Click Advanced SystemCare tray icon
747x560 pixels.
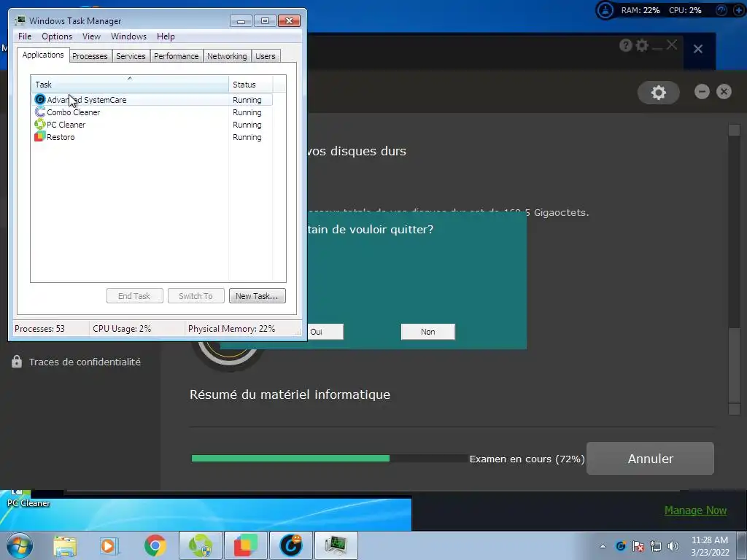(620, 546)
